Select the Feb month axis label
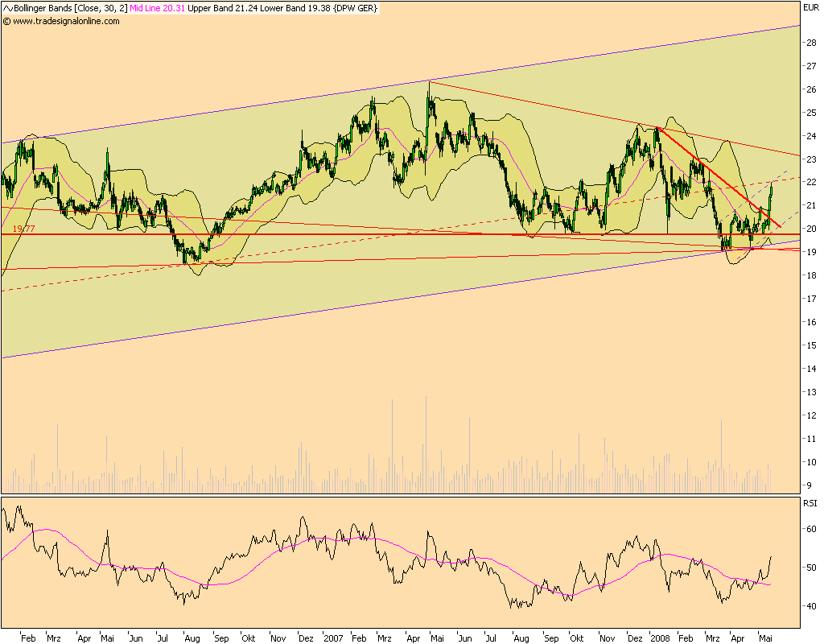824x644 pixels. [30, 636]
